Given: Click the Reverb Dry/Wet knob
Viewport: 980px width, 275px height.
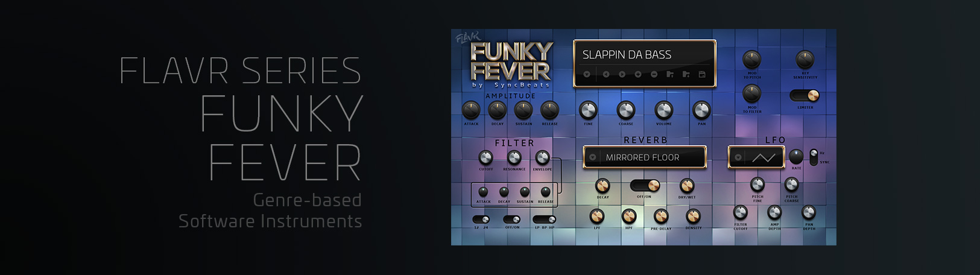Looking at the screenshot, I should pos(687,186).
